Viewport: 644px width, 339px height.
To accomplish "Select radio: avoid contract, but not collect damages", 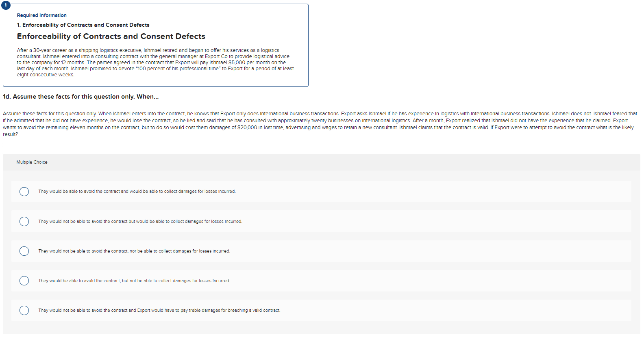I will [x=24, y=281].
